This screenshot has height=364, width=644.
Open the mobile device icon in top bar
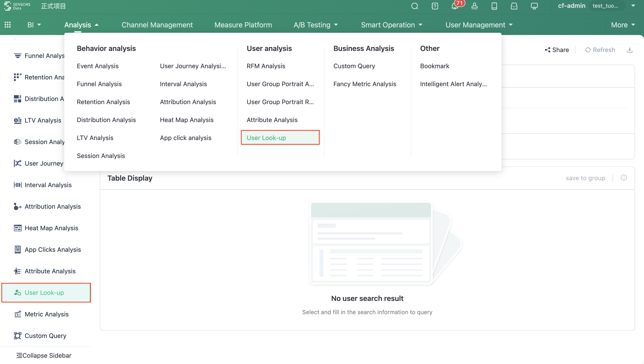tap(494, 6)
